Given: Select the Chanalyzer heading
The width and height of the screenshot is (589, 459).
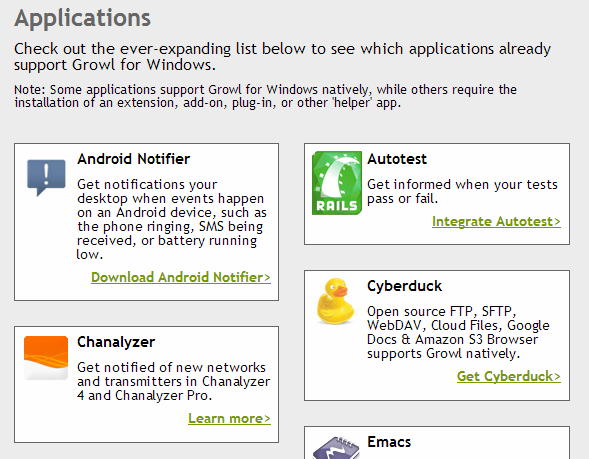Looking at the screenshot, I should tap(116, 342).
